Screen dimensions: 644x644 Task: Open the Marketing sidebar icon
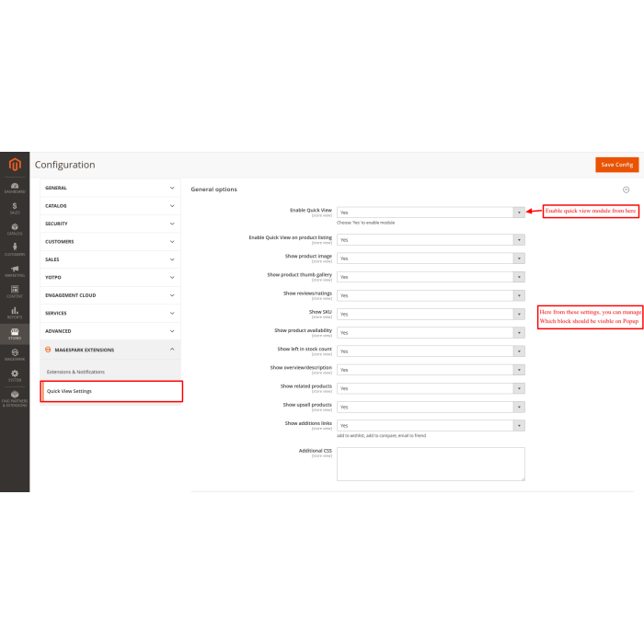pos(15,271)
